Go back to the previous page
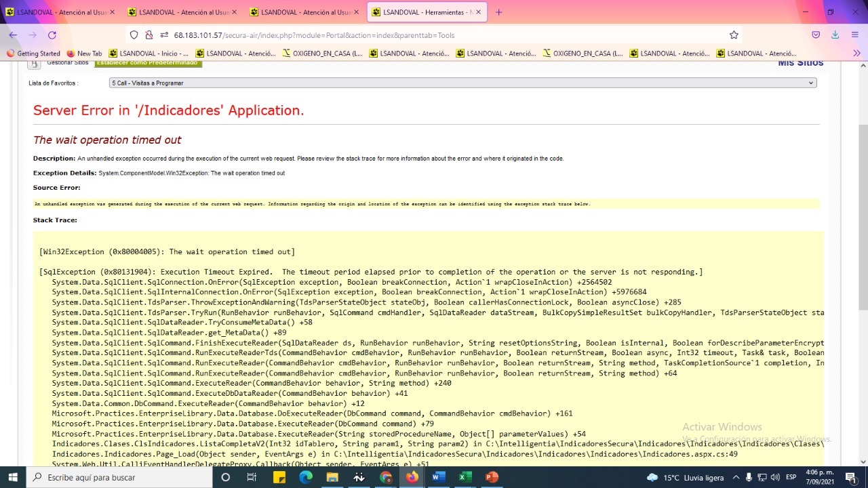 tap(13, 35)
